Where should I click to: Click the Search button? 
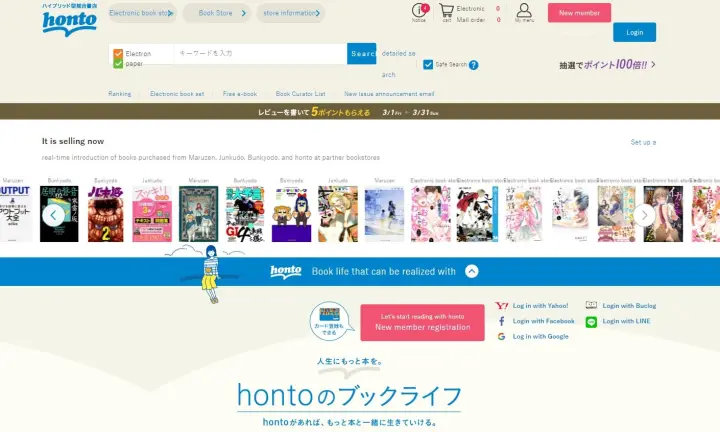361,54
